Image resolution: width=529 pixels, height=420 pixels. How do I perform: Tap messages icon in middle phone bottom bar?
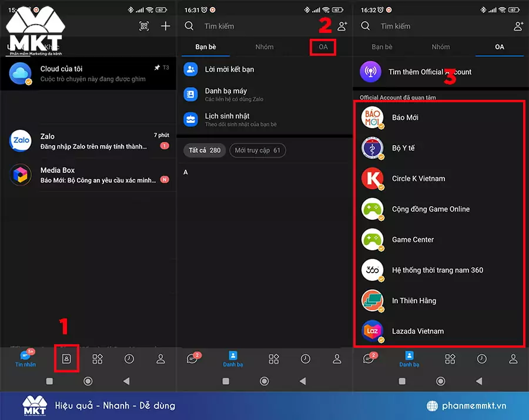(x=193, y=359)
